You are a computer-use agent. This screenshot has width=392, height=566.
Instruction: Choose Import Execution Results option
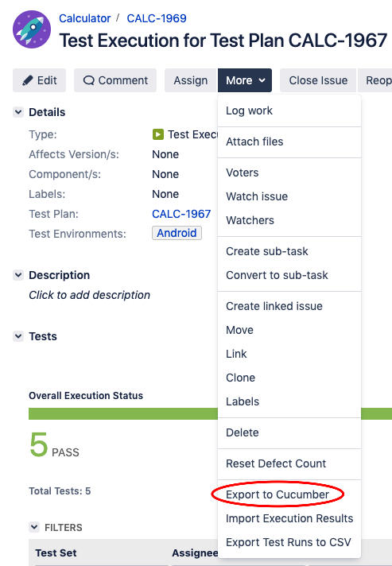[x=289, y=518]
